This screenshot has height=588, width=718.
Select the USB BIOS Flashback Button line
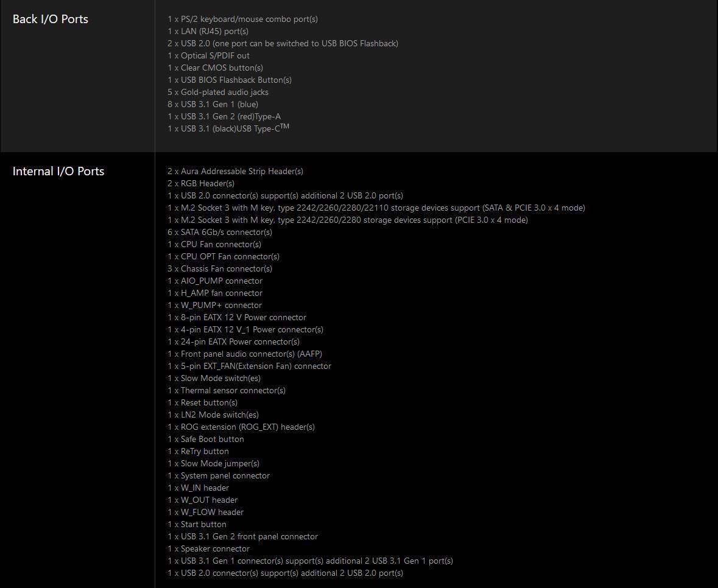pos(230,80)
